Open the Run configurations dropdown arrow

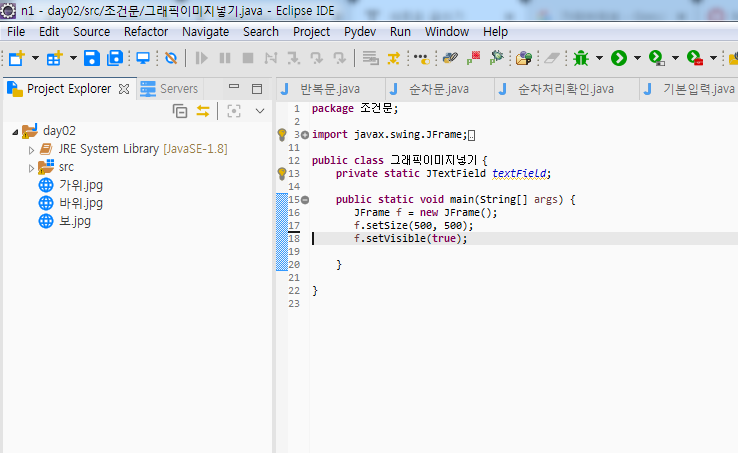(x=637, y=58)
